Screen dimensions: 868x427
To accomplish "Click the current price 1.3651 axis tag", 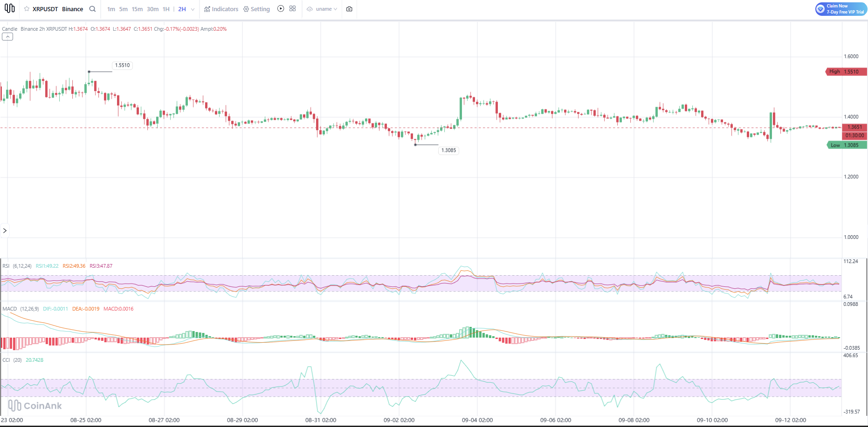I will [854, 127].
